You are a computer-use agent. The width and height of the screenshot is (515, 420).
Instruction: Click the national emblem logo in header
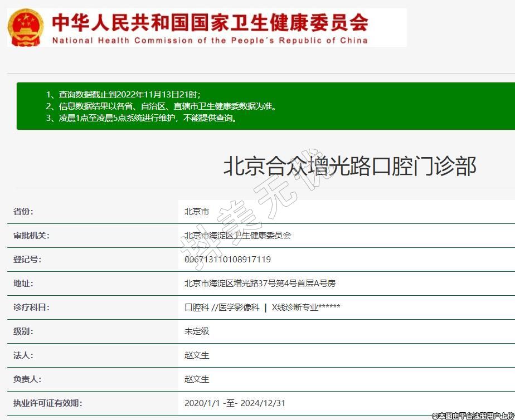tap(26, 27)
